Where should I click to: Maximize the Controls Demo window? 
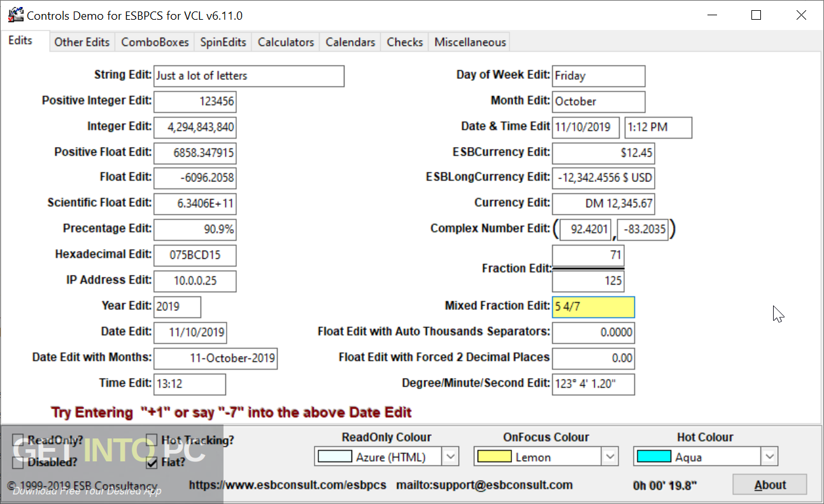(756, 15)
